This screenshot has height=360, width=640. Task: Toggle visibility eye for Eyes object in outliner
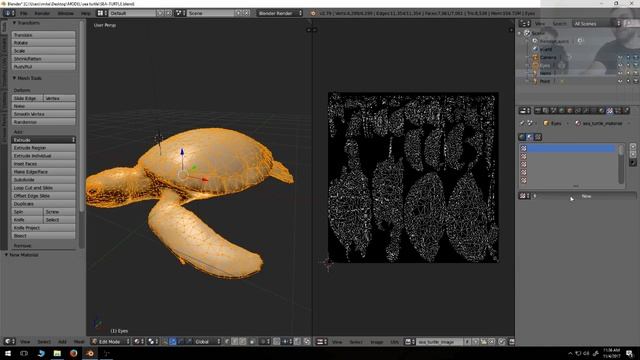620,65
